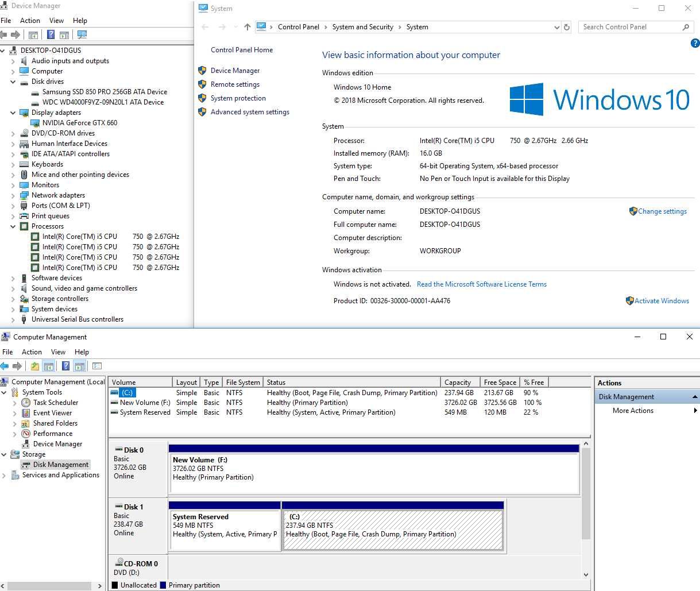Click the magnifier icon in Search Control Panel
The image size is (700, 591).
click(686, 27)
